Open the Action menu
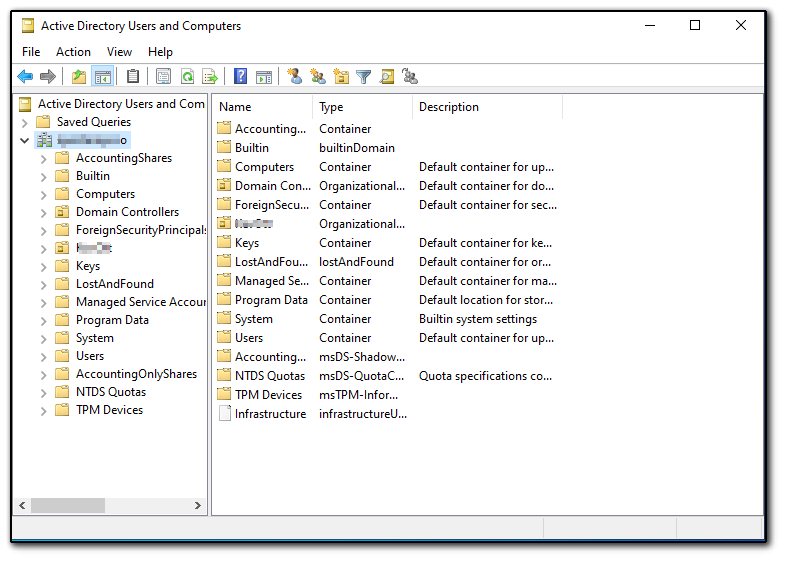This screenshot has width=785, height=561. (x=74, y=52)
